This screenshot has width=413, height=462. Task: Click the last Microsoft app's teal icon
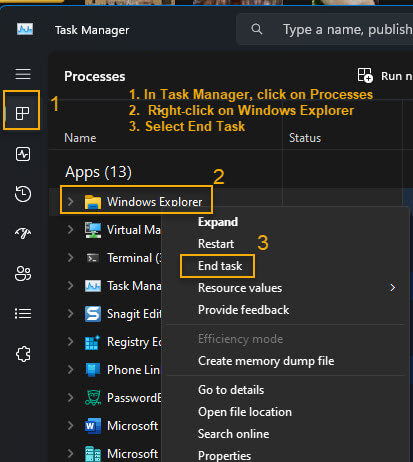coord(93,454)
